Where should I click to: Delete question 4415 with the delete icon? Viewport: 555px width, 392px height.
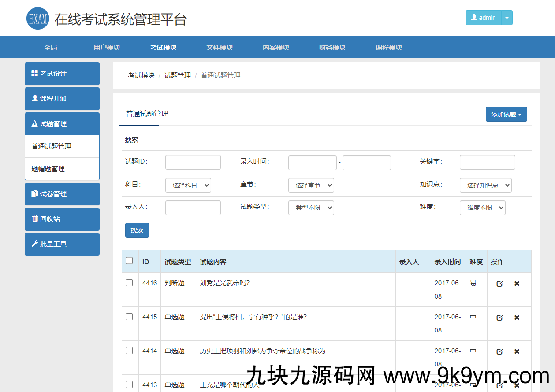[517, 317]
